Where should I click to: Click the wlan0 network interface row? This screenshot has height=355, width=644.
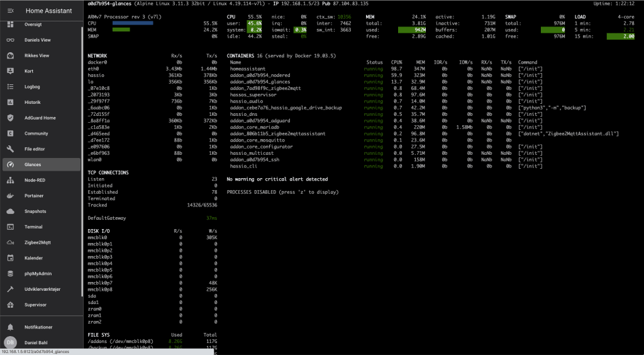(152, 159)
